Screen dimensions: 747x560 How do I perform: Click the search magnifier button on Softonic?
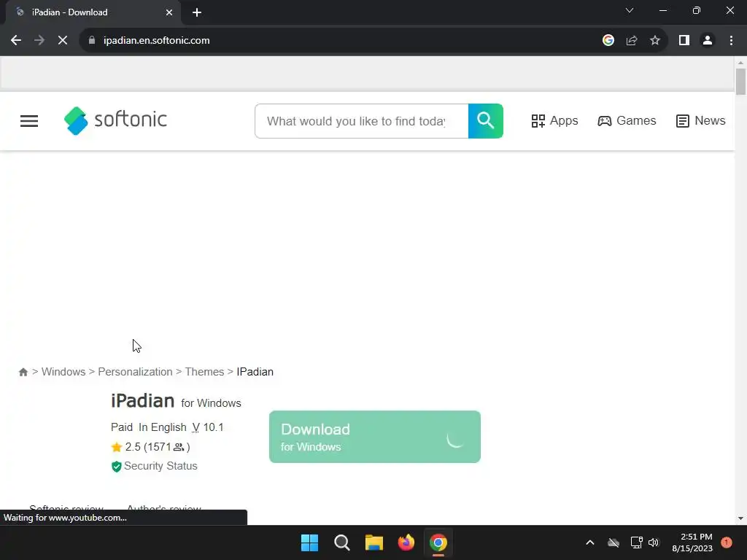coord(485,121)
